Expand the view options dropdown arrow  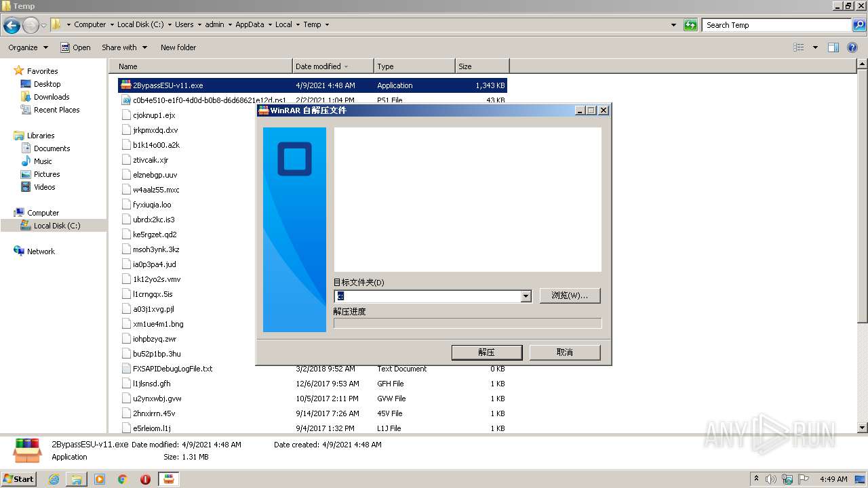point(815,47)
